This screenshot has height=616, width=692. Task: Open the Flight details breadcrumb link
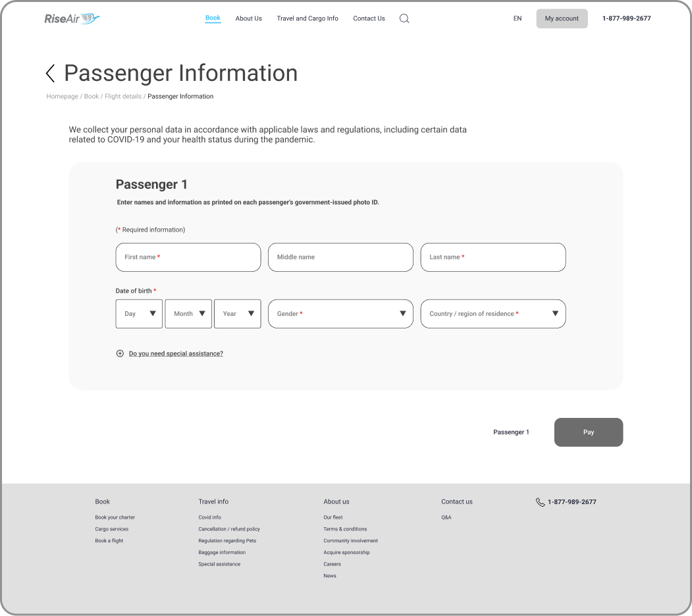click(x=123, y=96)
